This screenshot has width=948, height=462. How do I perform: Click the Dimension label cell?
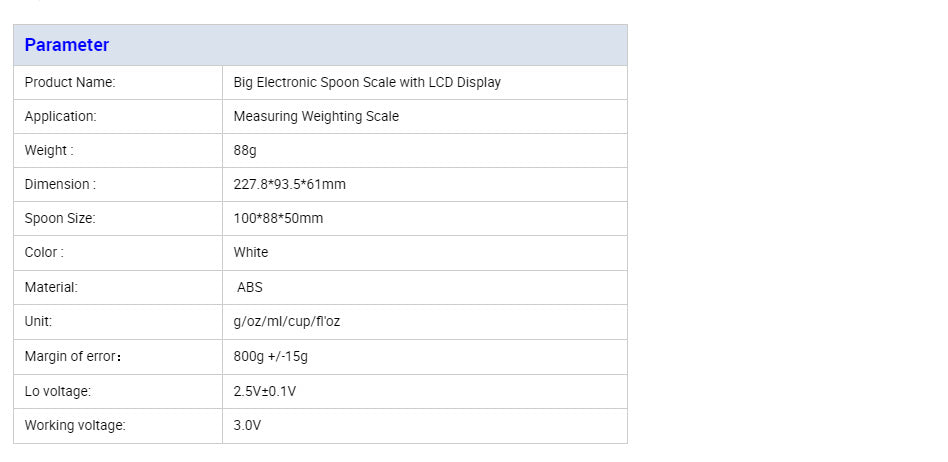tap(60, 184)
